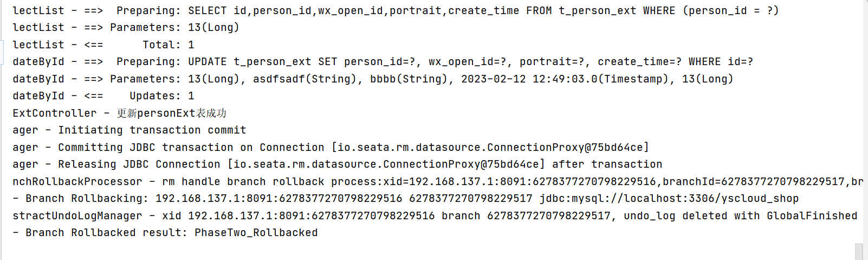Screen dimensions: 868x260
Task: Click the 2023-02-12 12:49:03.0 timestamp value
Action: pyautogui.click(x=529, y=79)
